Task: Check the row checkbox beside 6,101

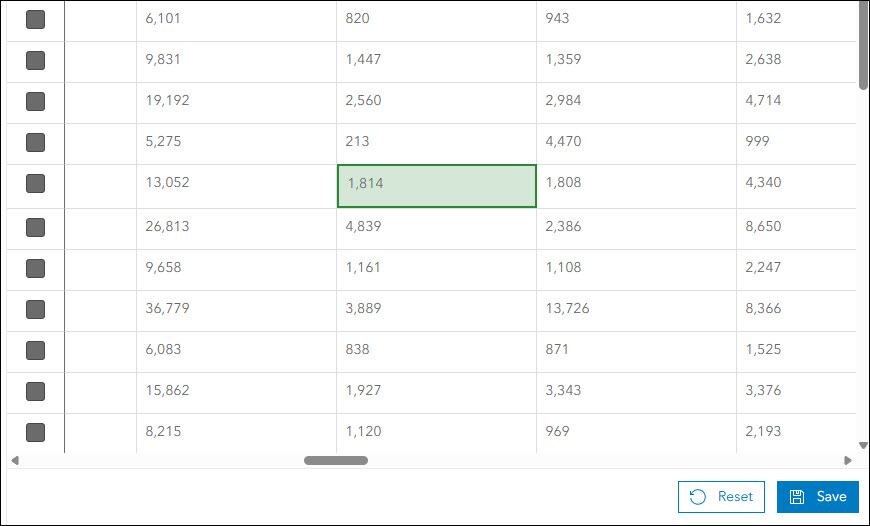Action: coord(35,19)
